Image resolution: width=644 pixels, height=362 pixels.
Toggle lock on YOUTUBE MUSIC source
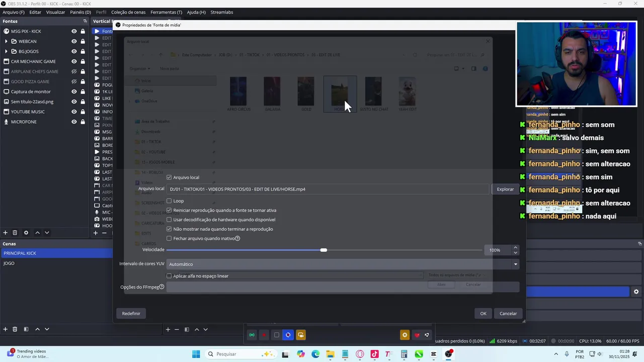(83, 112)
